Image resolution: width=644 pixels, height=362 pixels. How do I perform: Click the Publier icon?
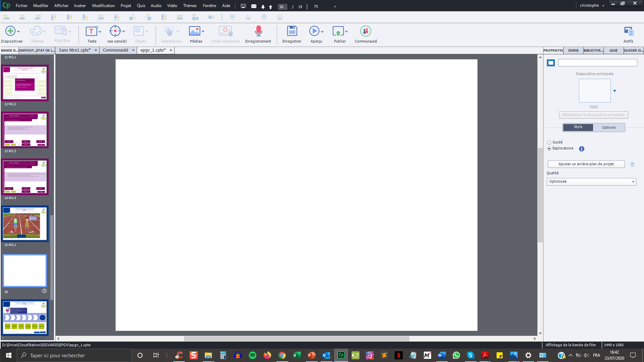(x=338, y=31)
